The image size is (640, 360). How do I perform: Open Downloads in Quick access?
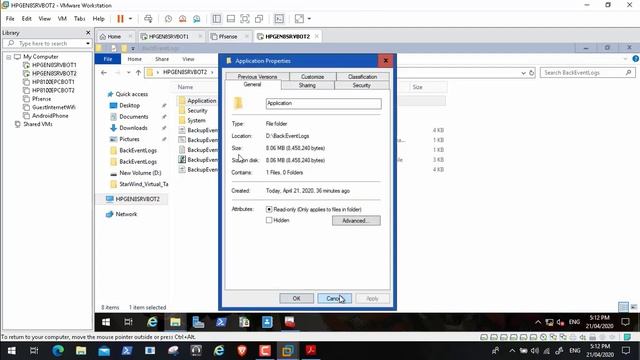click(x=133, y=128)
